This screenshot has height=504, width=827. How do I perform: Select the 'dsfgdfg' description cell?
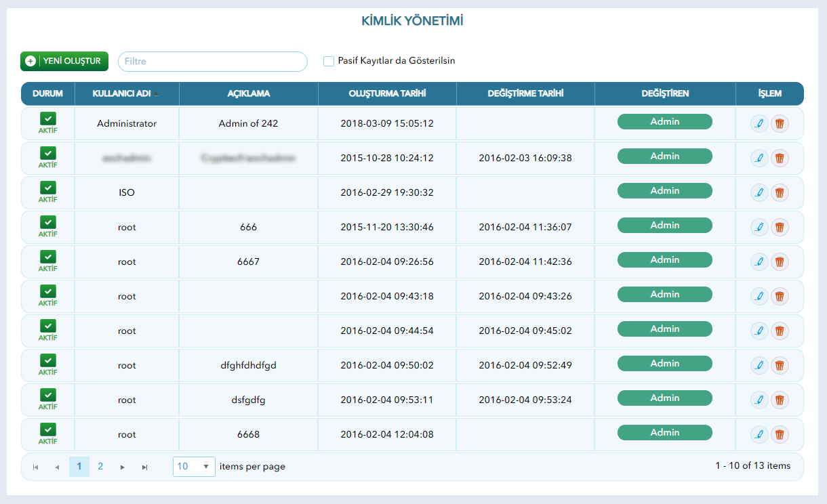point(248,400)
